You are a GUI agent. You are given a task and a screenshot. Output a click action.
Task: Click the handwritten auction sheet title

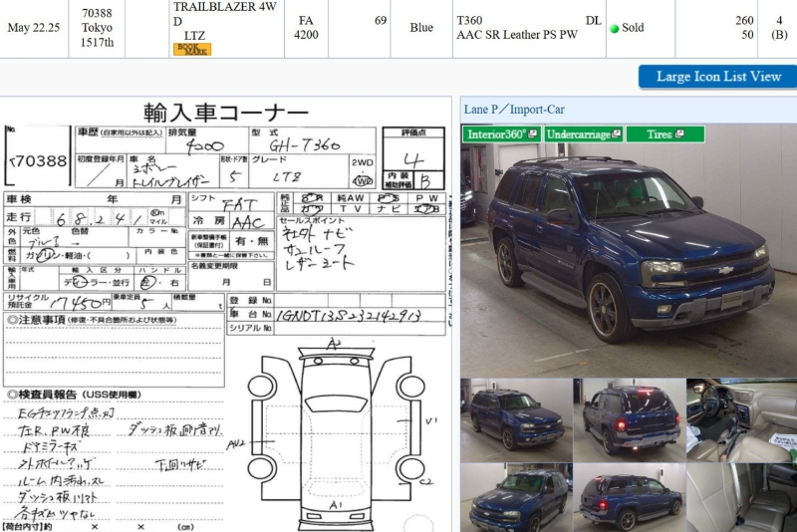[225, 112]
